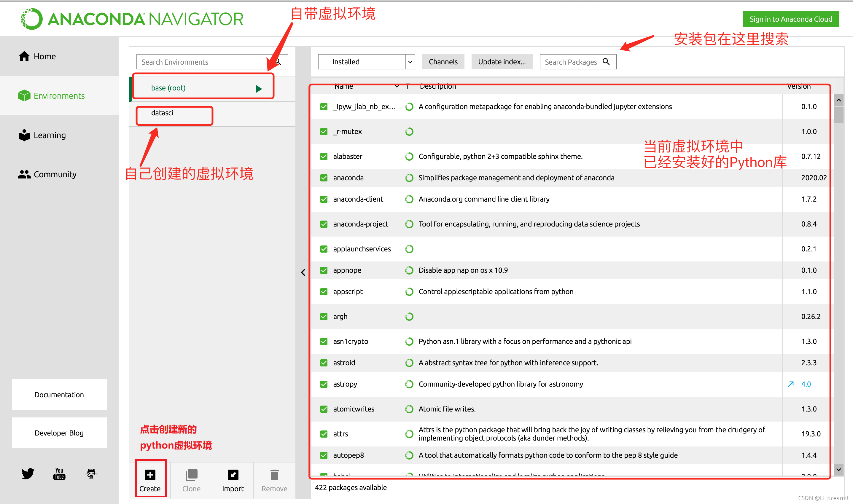The width and height of the screenshot is (853, 504).
Task: Click the Create environment plus icon
Action: [x=150, y=475]
